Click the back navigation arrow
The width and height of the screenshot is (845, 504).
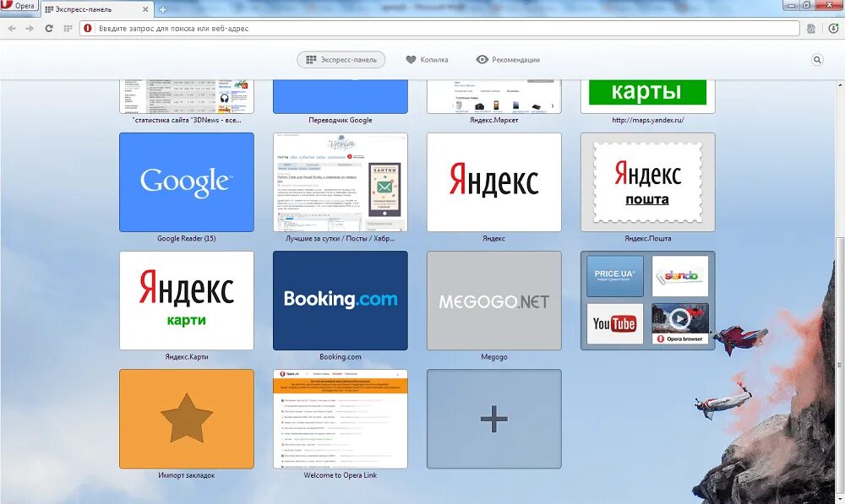click(x=10, y=27)
